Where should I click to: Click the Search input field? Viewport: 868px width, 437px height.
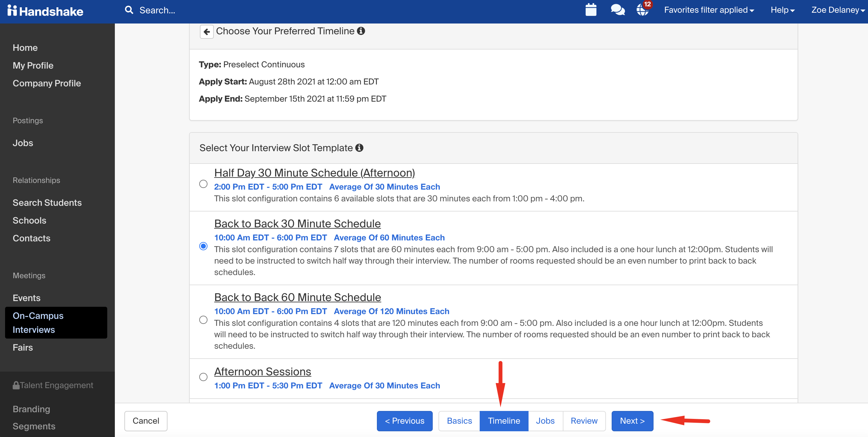157,10
